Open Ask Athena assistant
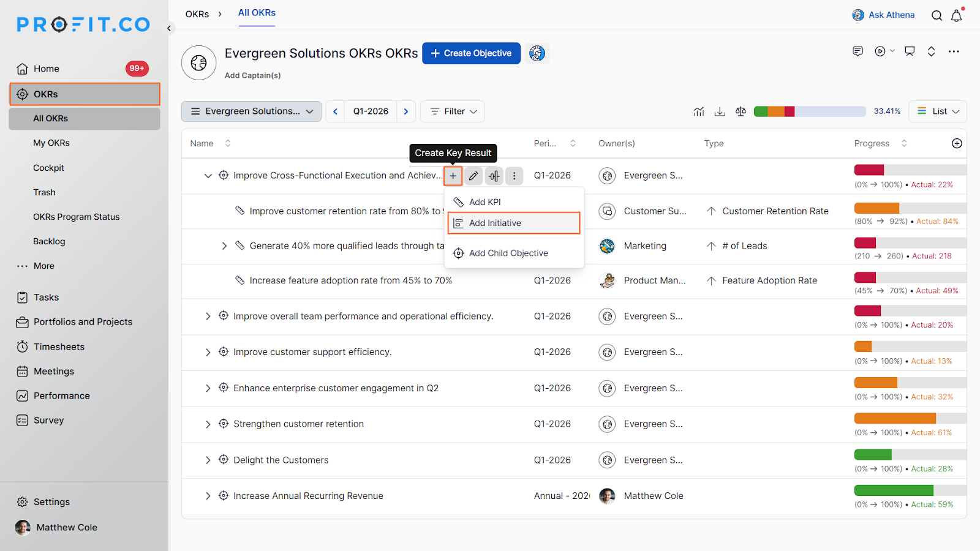This screenshot has height=551, width=980. (x=883, y=15)
